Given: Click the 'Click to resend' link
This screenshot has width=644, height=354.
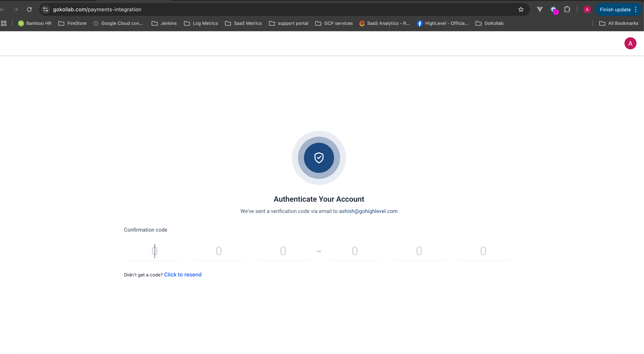Looking at the screenshot, I should [x=182, y=275].
